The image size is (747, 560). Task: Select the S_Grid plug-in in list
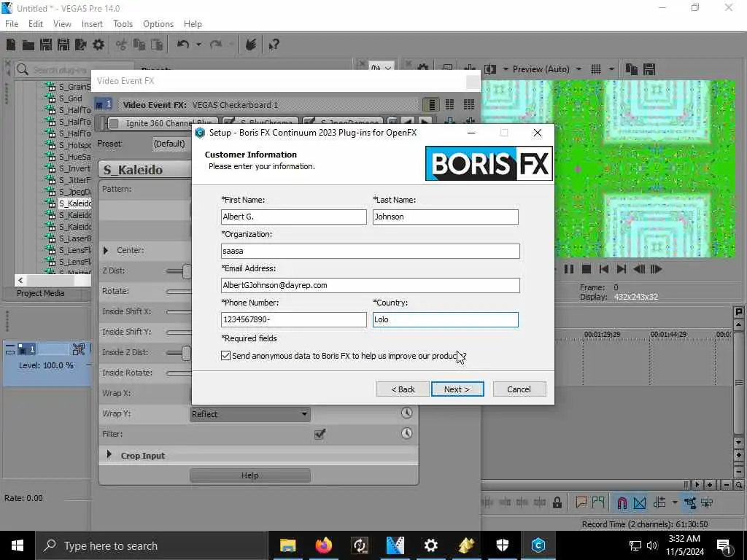[71, 98]
